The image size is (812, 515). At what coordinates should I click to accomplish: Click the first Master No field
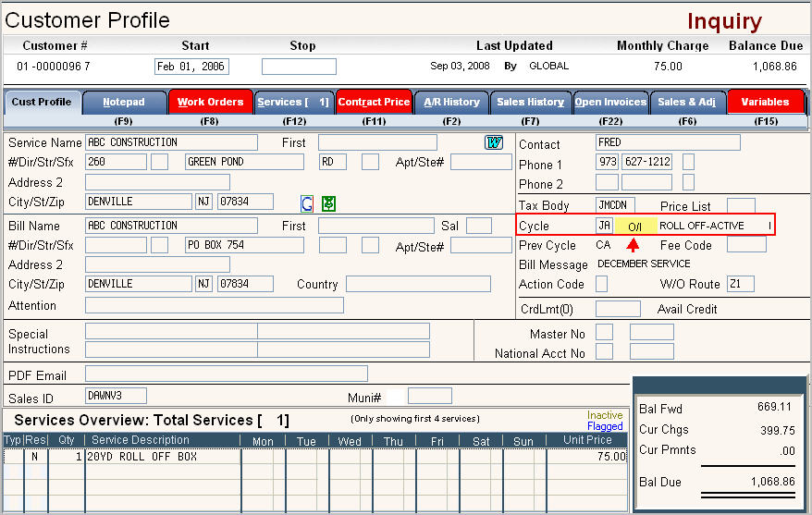(604, 332)
